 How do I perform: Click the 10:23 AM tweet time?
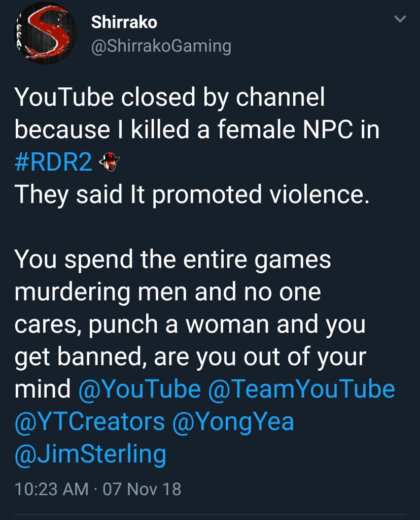coord(52,489)
